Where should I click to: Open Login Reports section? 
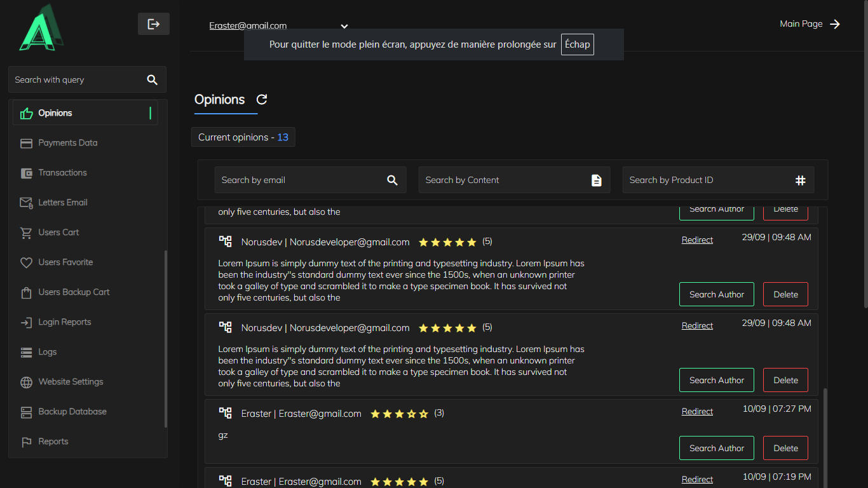tap(64, 322)
